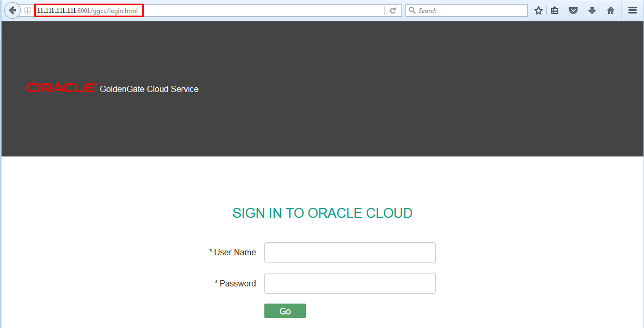Click inside the Password field
Image resolution: width=644 pixels, height=328 pixels.
350,283
